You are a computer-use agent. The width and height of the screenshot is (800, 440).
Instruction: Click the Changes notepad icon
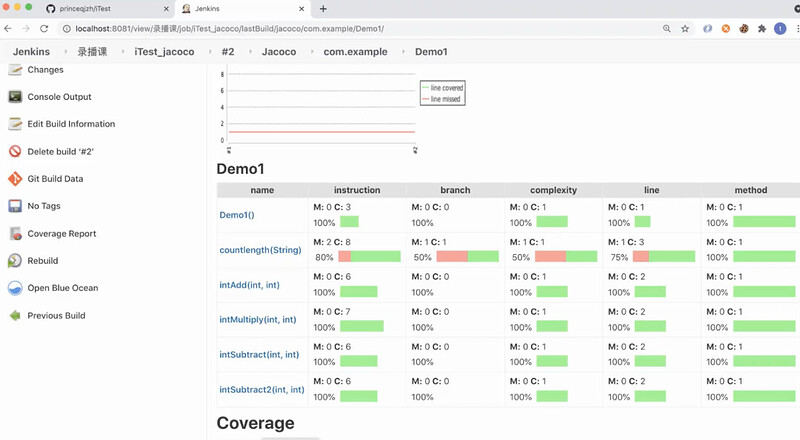15,69
